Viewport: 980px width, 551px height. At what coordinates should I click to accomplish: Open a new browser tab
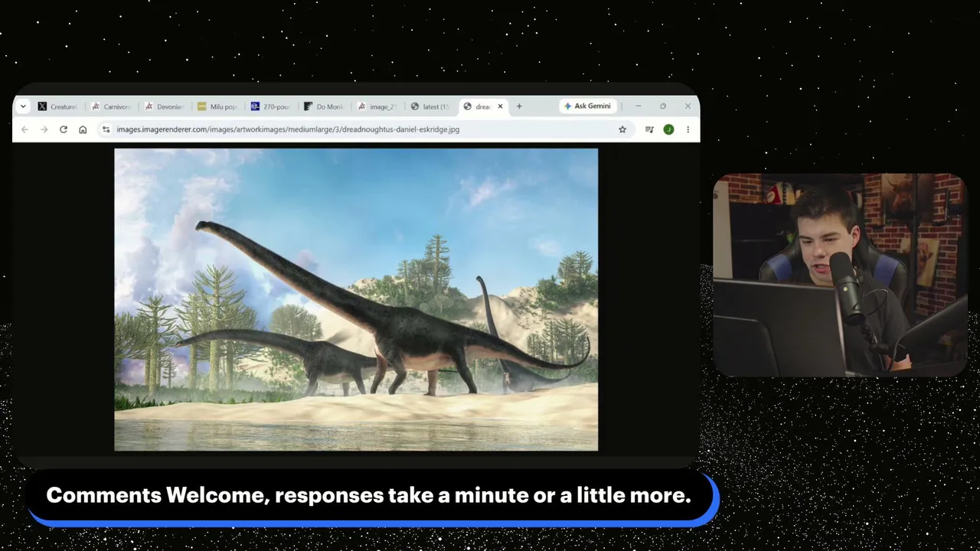coord(519,106)
